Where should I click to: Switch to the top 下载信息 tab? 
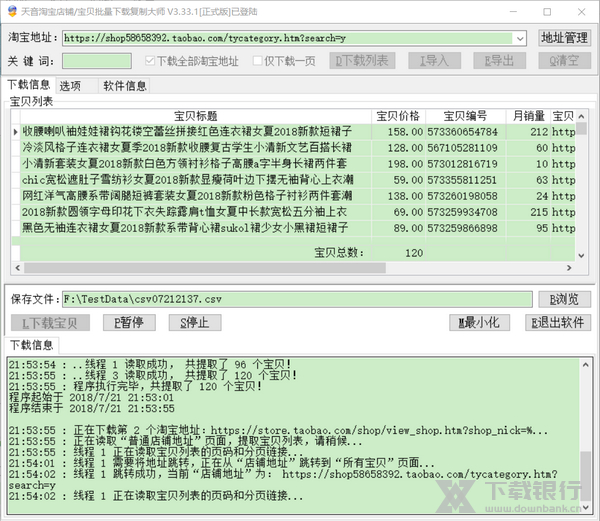coord(29,85)
